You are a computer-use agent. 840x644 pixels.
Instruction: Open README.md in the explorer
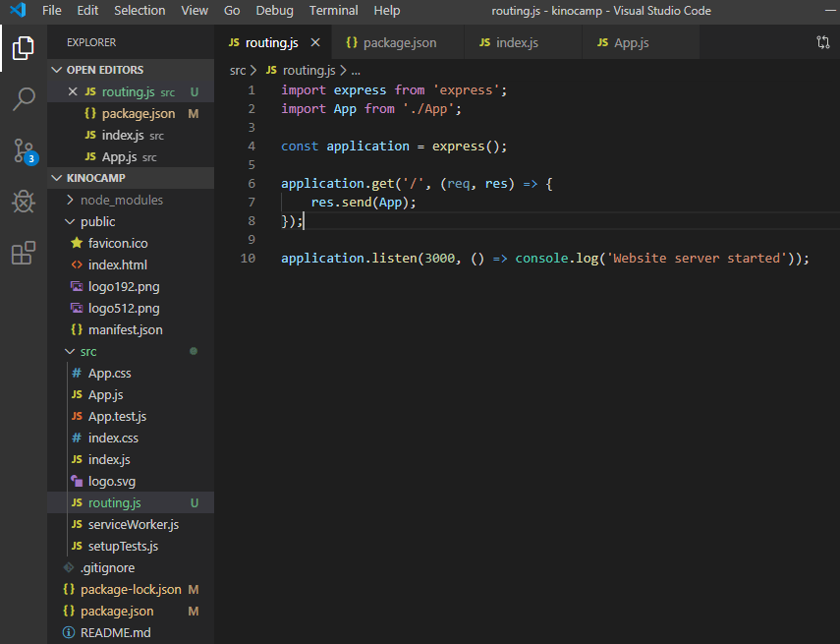[115, 632]
